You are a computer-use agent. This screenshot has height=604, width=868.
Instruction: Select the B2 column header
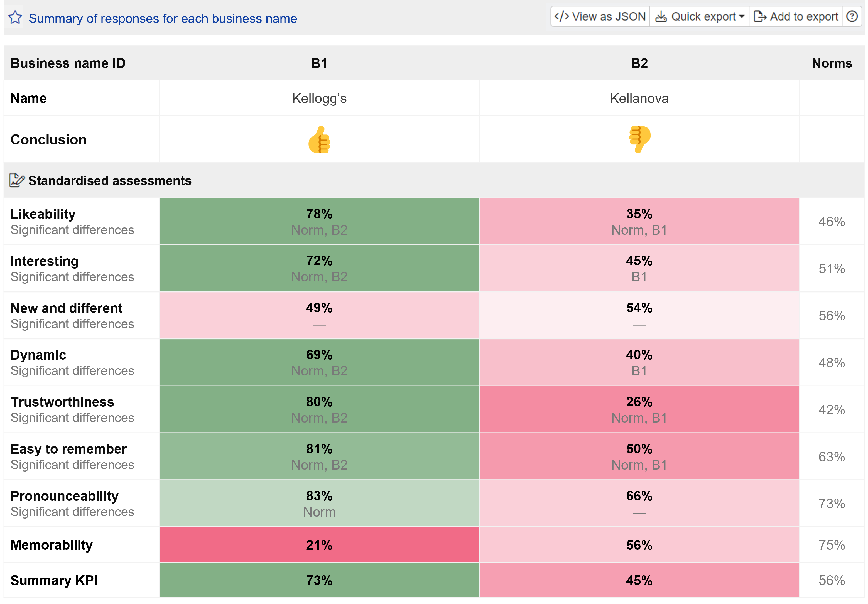point(639,63)
